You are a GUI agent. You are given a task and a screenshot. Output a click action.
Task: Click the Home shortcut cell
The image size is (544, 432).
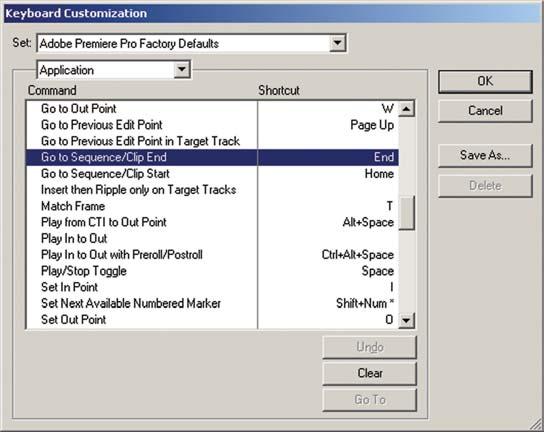coord(328,174)
